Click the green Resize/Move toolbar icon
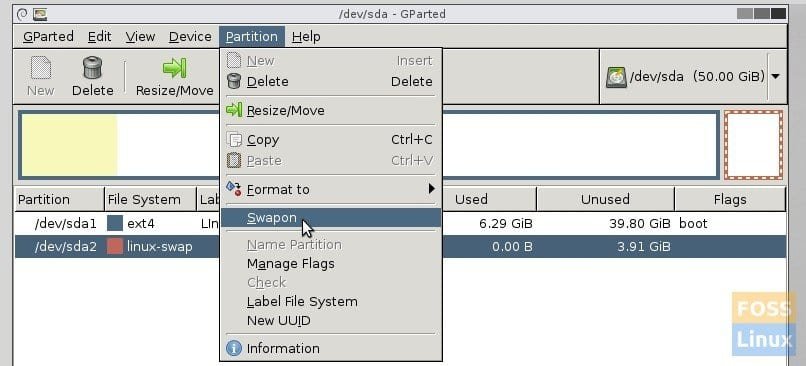Image resolution: width=806 pixels, height=366 pixels. pos(174,68)
